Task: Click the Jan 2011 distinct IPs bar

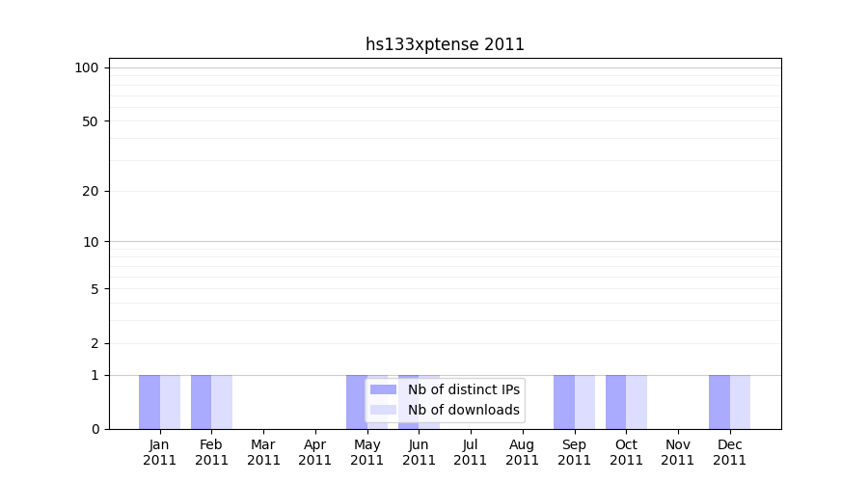Action: coord(149,402)
